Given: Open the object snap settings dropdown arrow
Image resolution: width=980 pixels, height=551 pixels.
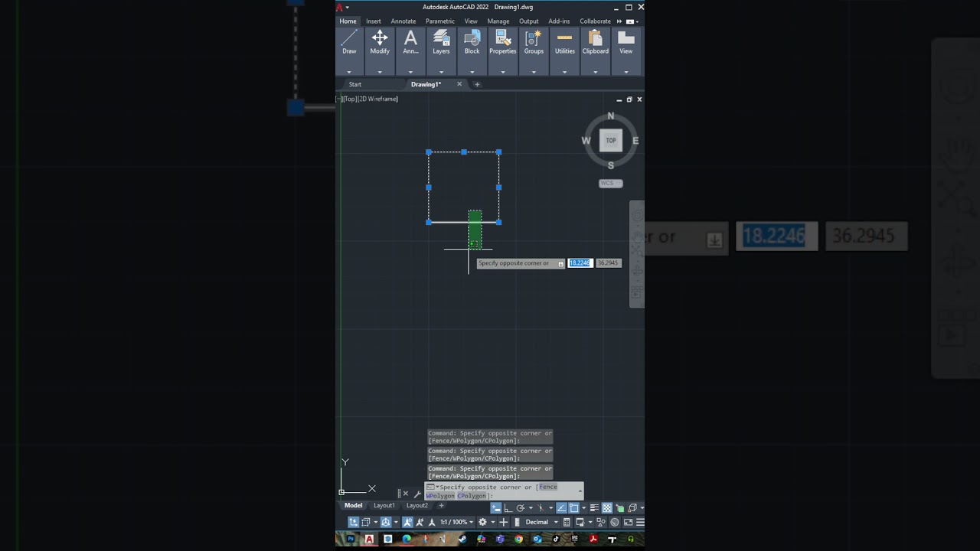Looking at the screenshot, I should pos(583,507).
